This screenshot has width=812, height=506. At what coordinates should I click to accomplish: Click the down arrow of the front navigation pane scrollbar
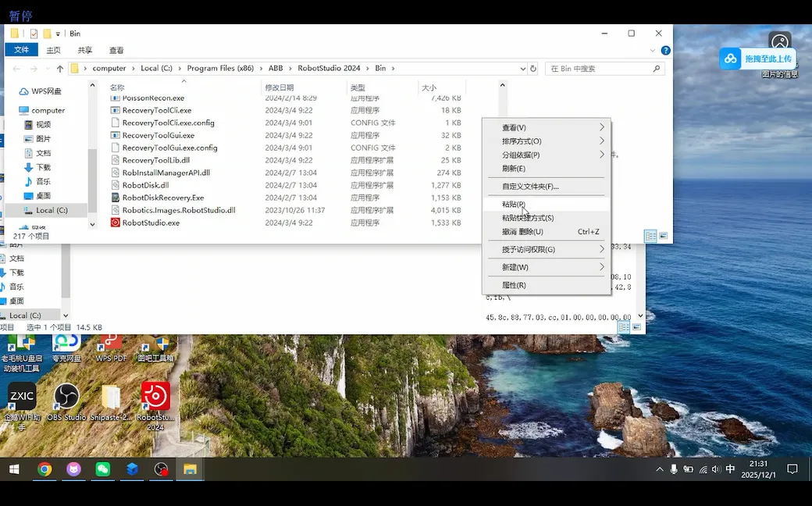[92, 224]
